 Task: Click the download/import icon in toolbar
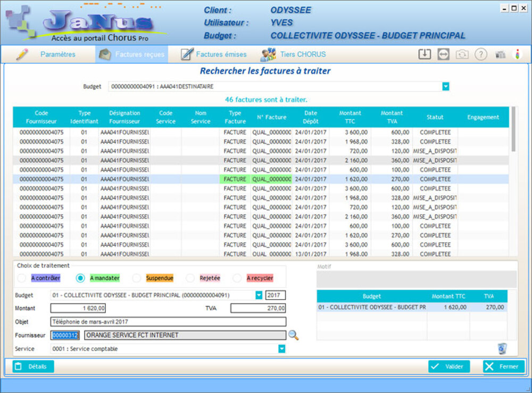(424, 54)
